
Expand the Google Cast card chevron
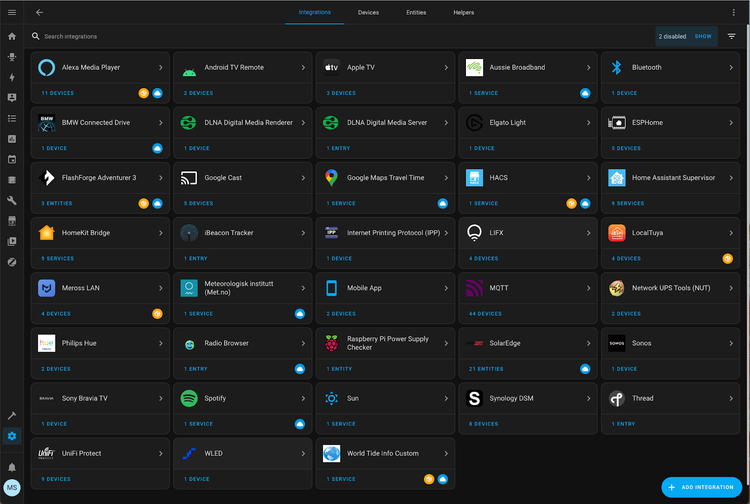point(303,178)
